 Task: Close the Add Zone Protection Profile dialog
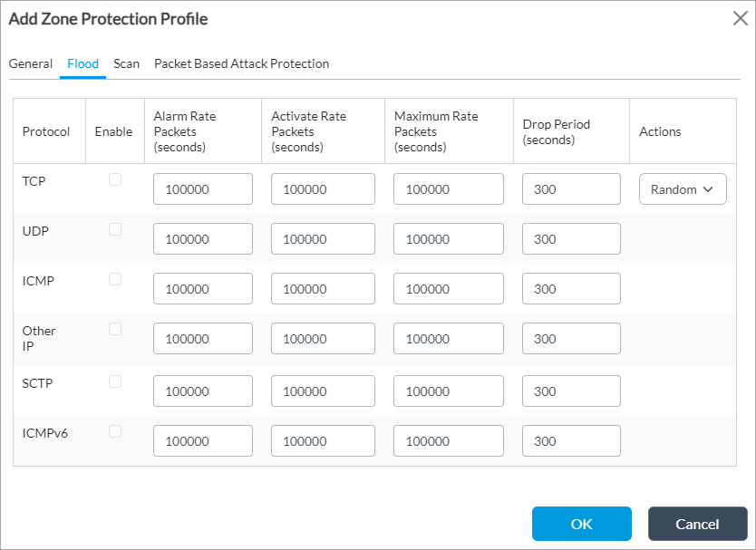coord(740,18)
